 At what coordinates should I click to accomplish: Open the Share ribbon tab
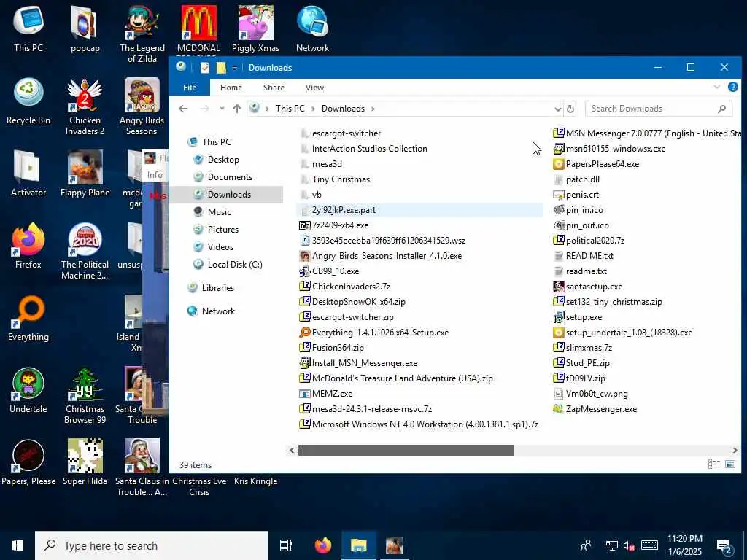[x=274, y=87]
